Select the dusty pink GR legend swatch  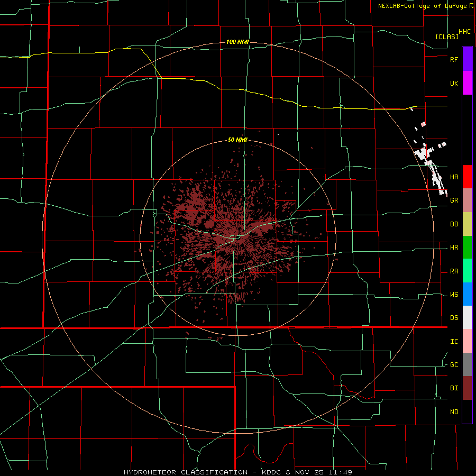click(x=467, y=200)
